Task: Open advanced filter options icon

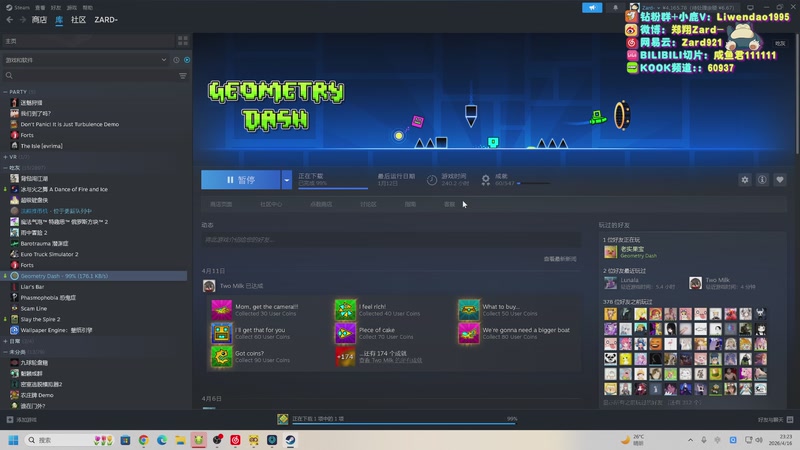Action: (x=183, y=76)
